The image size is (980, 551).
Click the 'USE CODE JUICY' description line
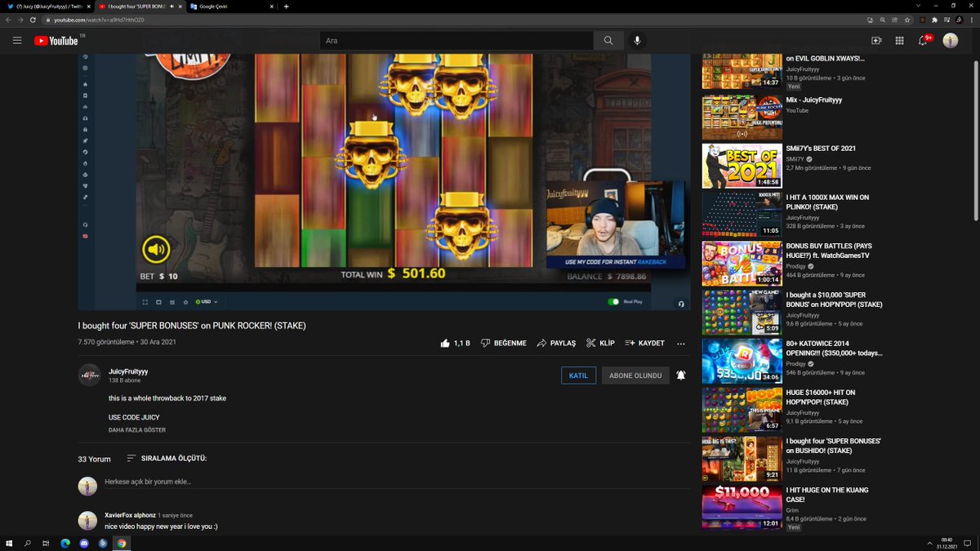(x=134, y=417)
